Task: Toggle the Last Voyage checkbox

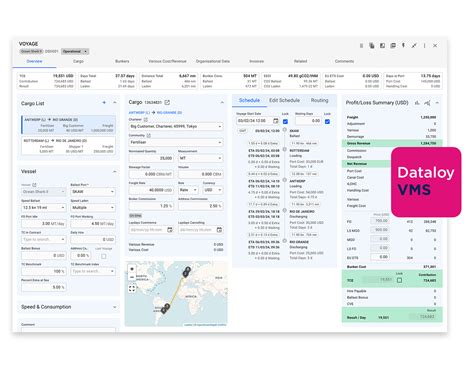Action: [x=104, y=256]
